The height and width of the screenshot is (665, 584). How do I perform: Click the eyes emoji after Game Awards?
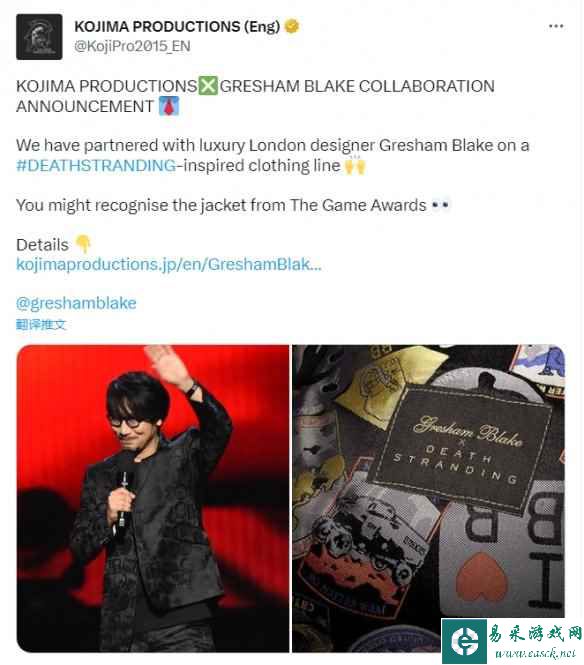click(440, 205)
